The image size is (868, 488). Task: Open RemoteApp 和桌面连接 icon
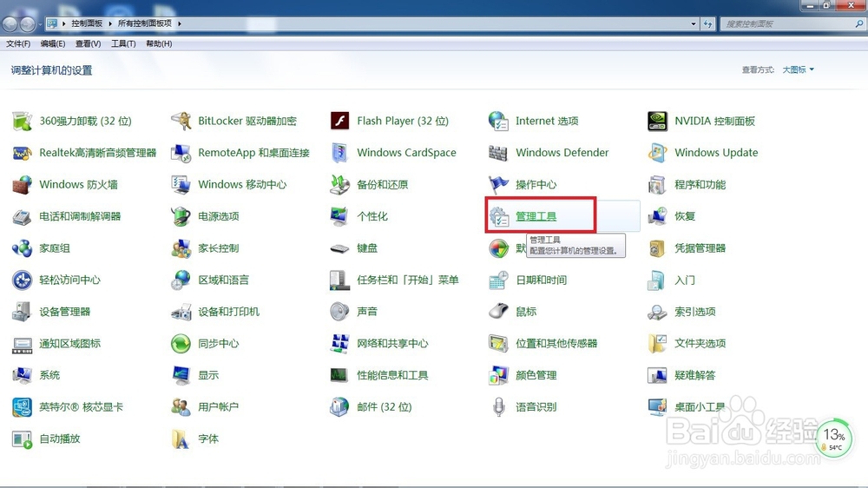point(181,152)
